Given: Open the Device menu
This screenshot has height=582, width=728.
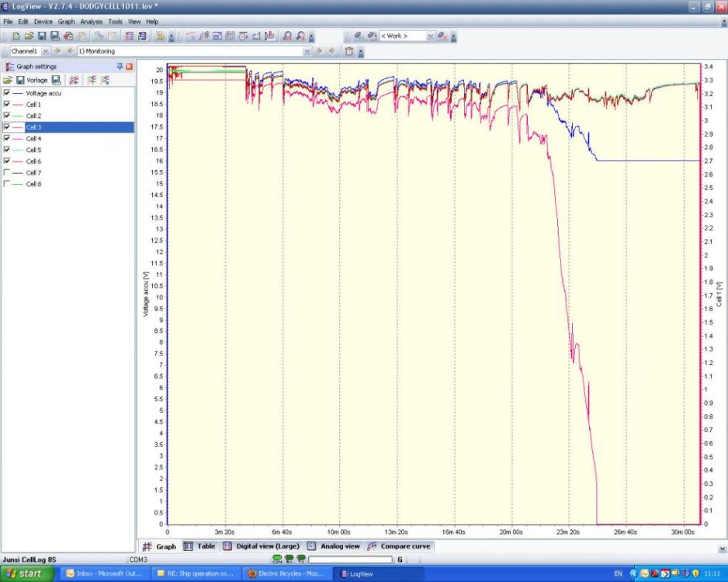Looking at the screenshot, I should pos(43,22).
